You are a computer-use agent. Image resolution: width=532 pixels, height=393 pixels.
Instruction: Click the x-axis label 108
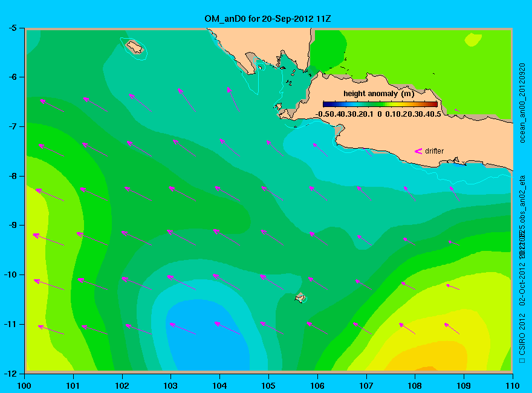[x=415, y=386]
